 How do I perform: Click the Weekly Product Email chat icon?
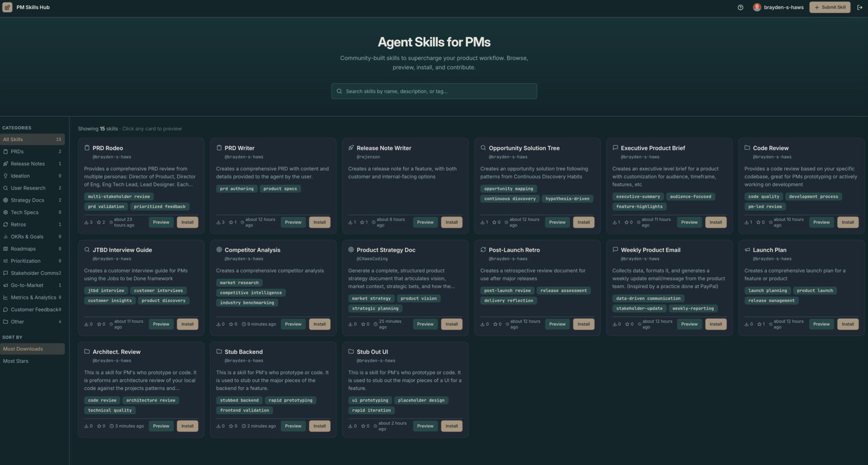click(x=615, y=250)
